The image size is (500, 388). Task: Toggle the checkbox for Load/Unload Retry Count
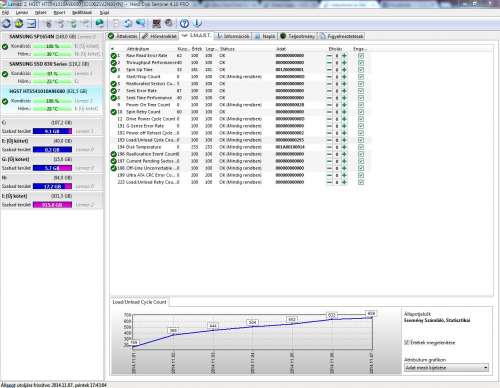click(361, 182)
